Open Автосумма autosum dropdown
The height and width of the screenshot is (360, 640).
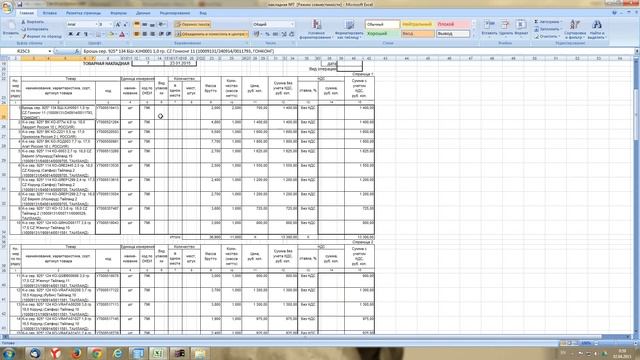pos(548,22)
